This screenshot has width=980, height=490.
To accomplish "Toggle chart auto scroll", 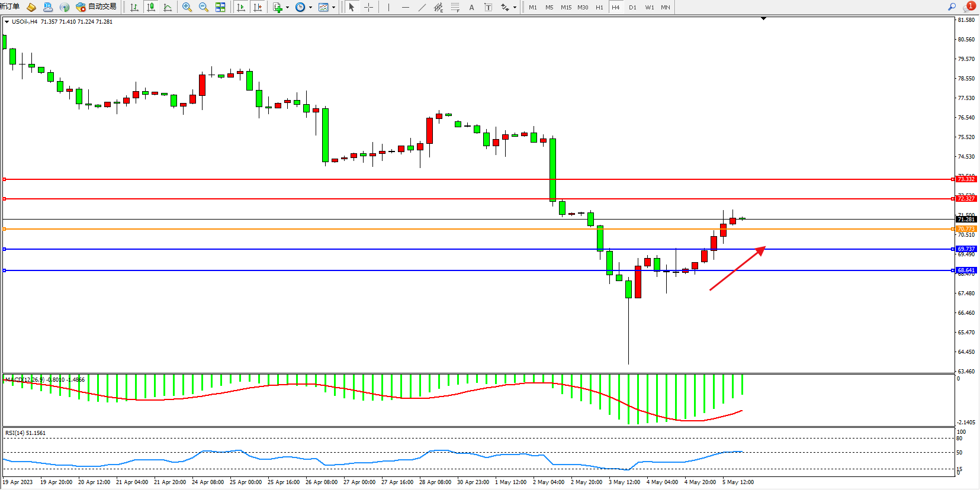I will 241,7.
